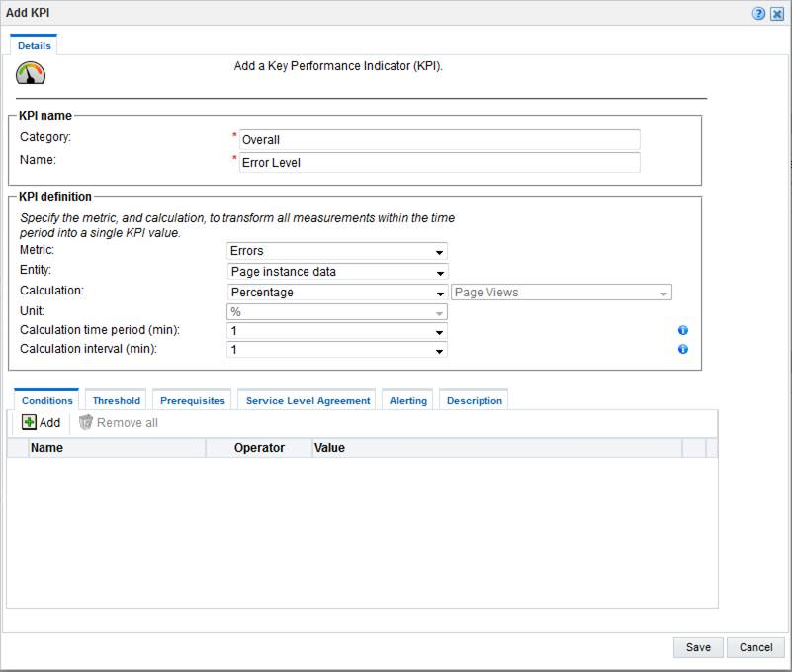This screenshot has height=672, width=792.
Task: Click the Name column header
Action: coord(117,448)
